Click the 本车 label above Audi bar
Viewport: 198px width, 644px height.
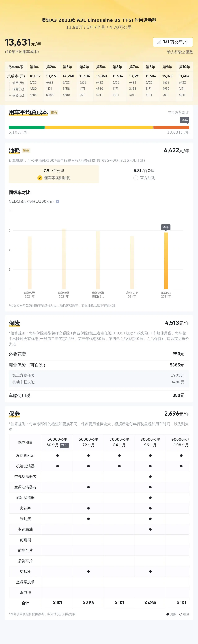166,227
